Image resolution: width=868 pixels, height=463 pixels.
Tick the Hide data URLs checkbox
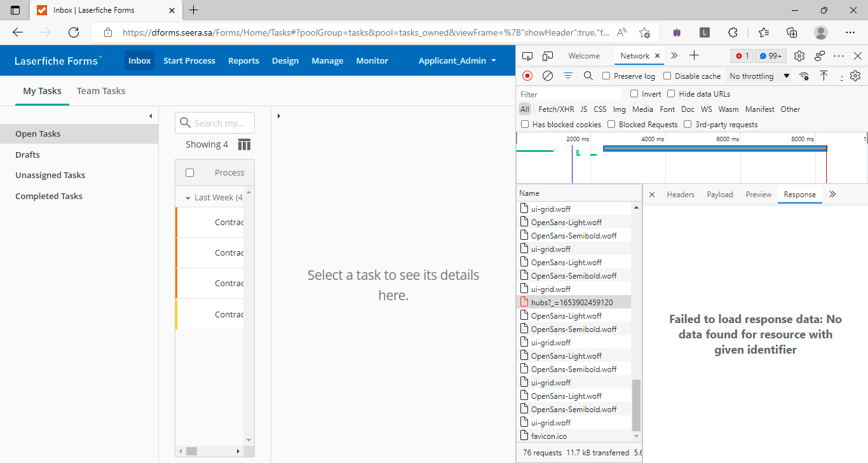[671, 94]
